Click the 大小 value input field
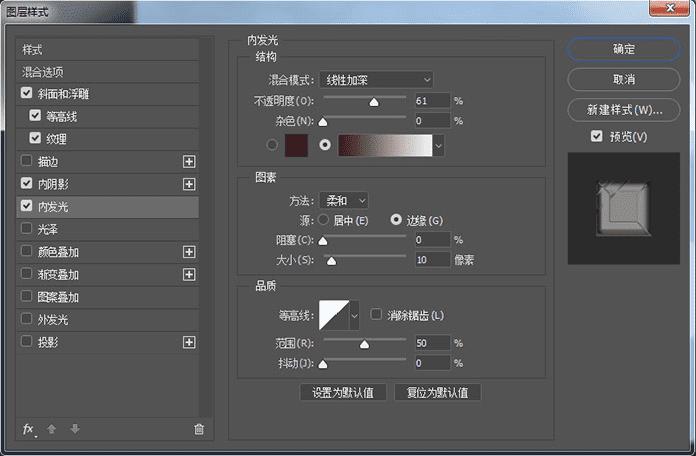Image resolution: width=696 pixels, height=456 pixels. (x=430, y=260)
